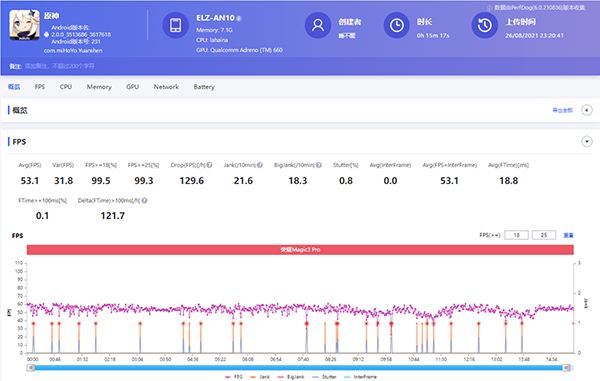Image resolution: width=600 pixels, height=381 pixels.
Task: Click the duration clock icon
Action: [x=397, y=25]
